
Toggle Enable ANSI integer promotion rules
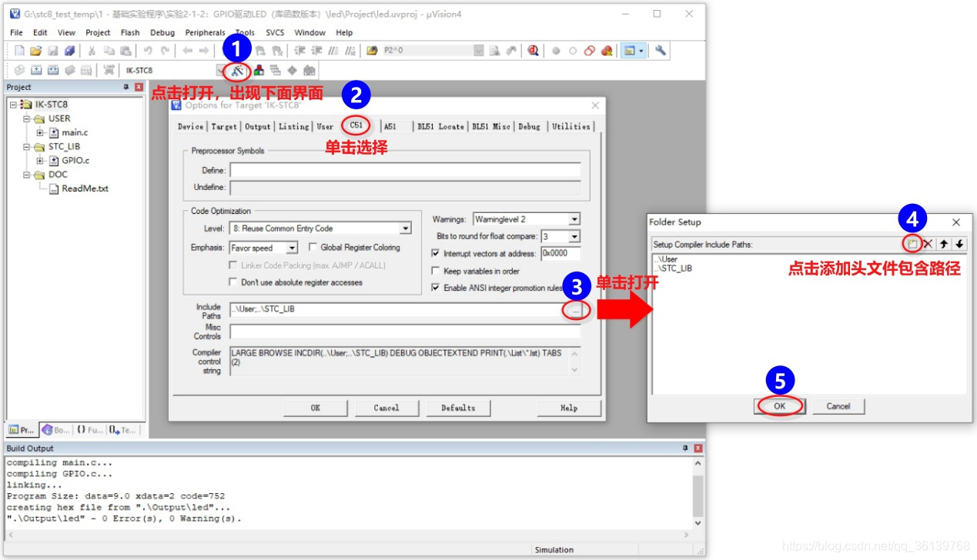(x=437, y=288)
